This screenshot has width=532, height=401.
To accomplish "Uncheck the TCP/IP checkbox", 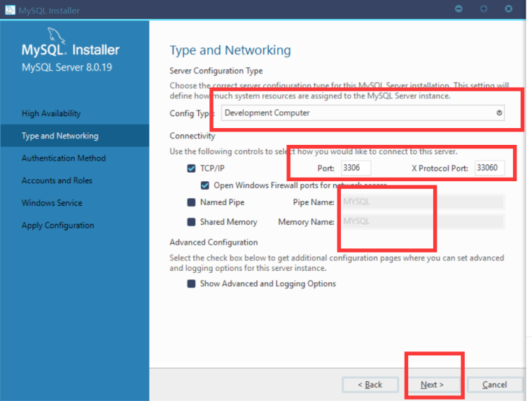I will pos(192,169).
